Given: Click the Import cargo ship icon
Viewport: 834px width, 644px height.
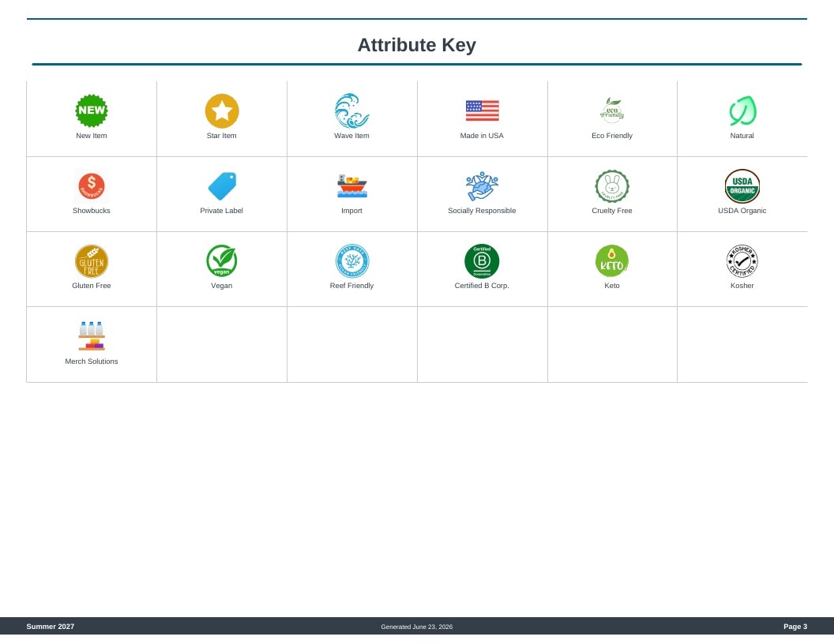Looking at the screenshot, I should pos(352,186).
